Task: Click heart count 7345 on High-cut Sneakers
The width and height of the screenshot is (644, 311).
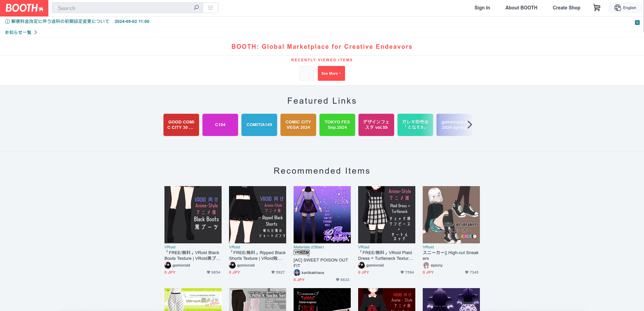Action: coord(472,272)
